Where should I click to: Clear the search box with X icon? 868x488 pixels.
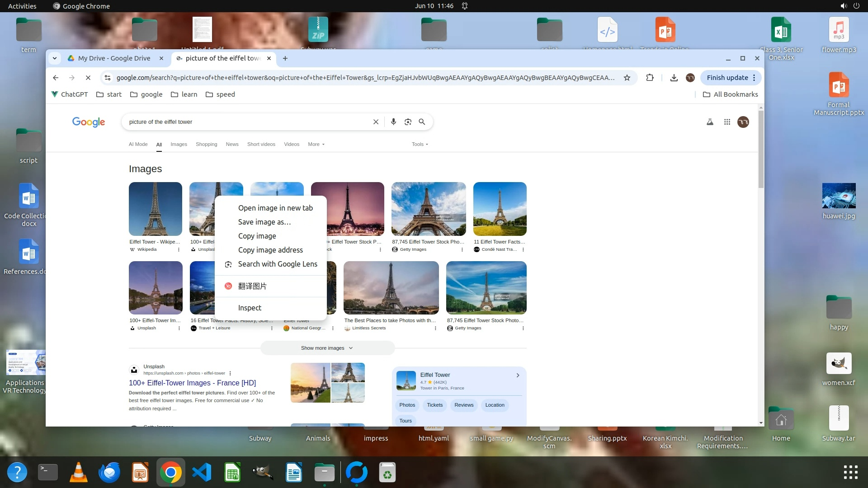[376, 122]
